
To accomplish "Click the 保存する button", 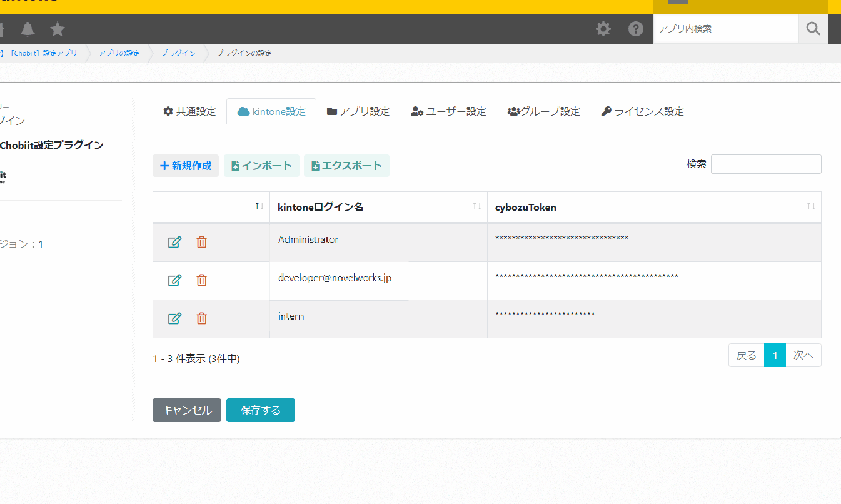I will (x=261, y=410).
